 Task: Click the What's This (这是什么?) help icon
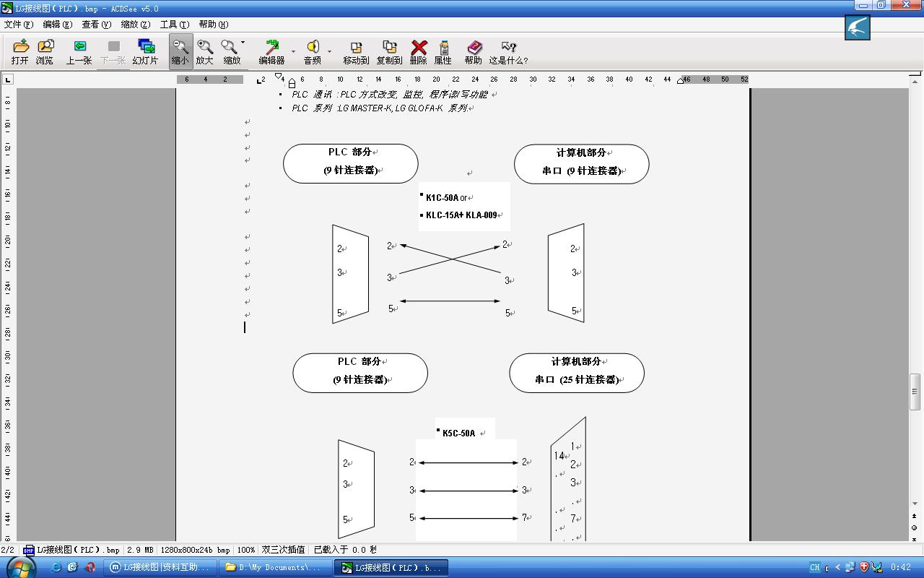pyautogui.click(x=508, y=52)
